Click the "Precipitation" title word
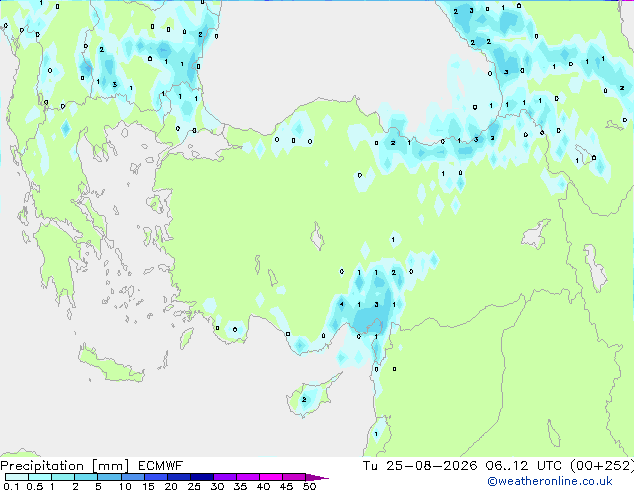 [42, 466]
